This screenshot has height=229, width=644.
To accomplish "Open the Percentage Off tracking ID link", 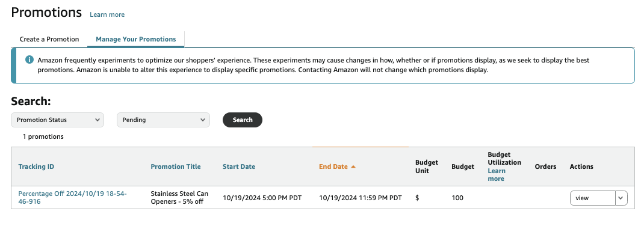I will click(x=73, y=197).
